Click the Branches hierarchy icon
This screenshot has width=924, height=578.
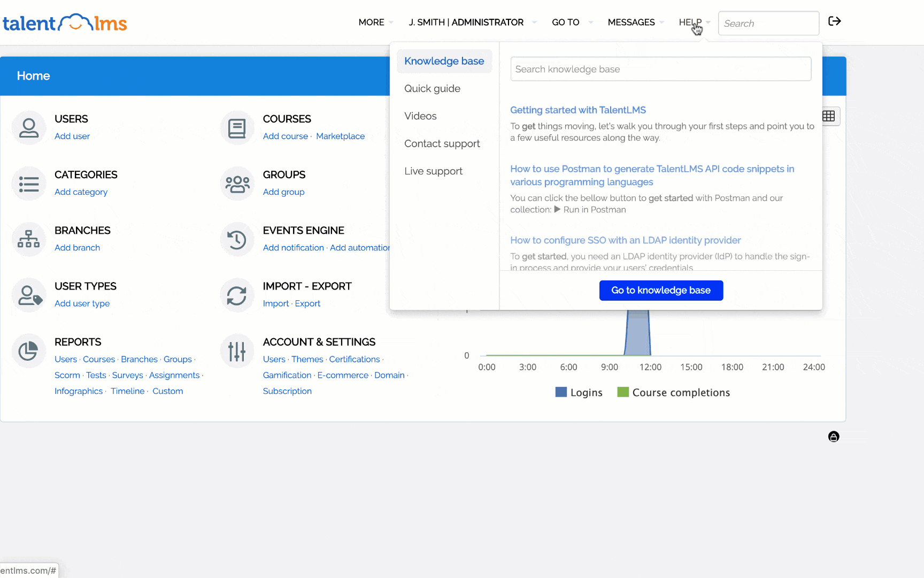pyautogui.click(x=29, y=239)
